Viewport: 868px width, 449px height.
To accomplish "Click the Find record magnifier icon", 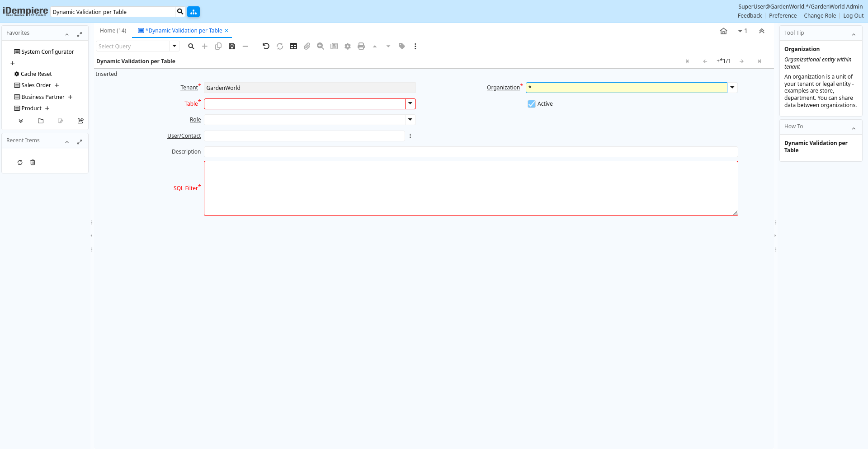I will [191, 46].
